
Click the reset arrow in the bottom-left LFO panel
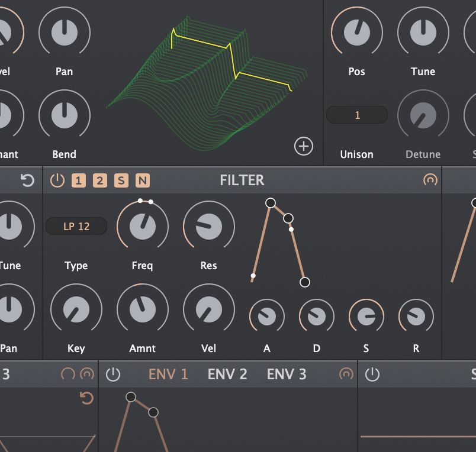pos(86,398)
